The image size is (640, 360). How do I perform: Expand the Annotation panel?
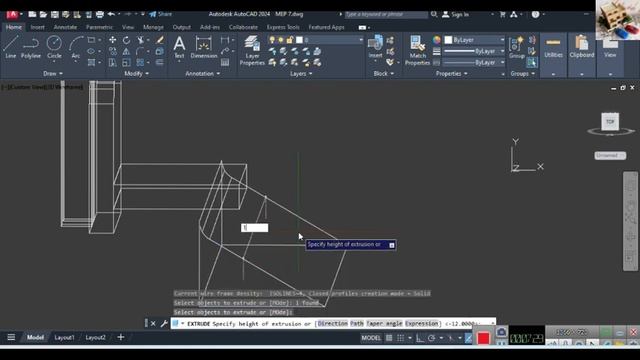(203, 74)
